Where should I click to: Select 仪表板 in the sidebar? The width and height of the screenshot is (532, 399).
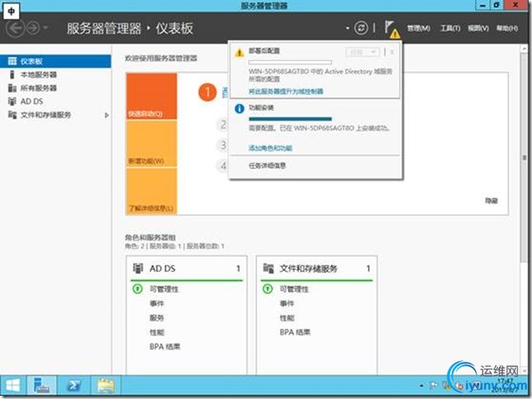[x=55, y=61]
